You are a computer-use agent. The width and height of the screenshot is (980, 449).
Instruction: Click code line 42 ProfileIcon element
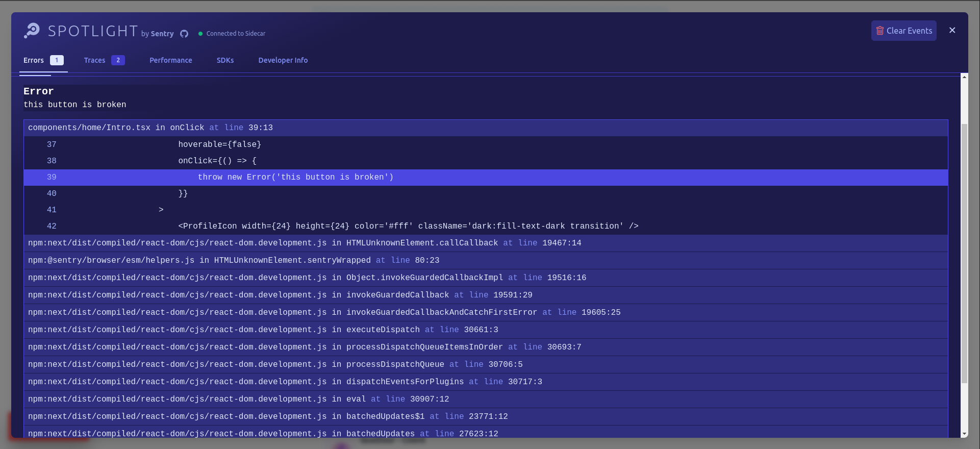tap(486, 226)
